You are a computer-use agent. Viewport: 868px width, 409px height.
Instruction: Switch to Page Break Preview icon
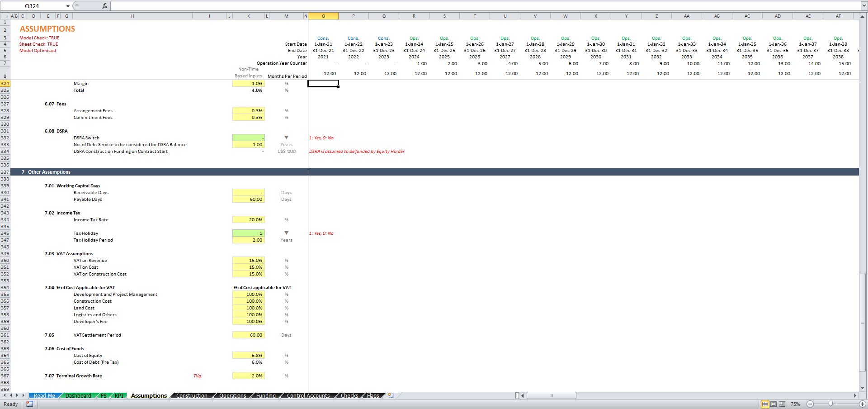782,404
